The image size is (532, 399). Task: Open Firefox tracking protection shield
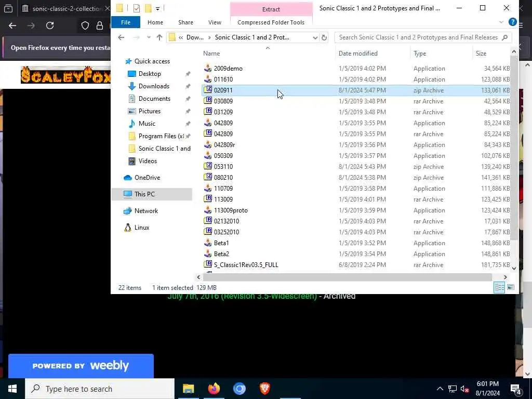(85, 25)
